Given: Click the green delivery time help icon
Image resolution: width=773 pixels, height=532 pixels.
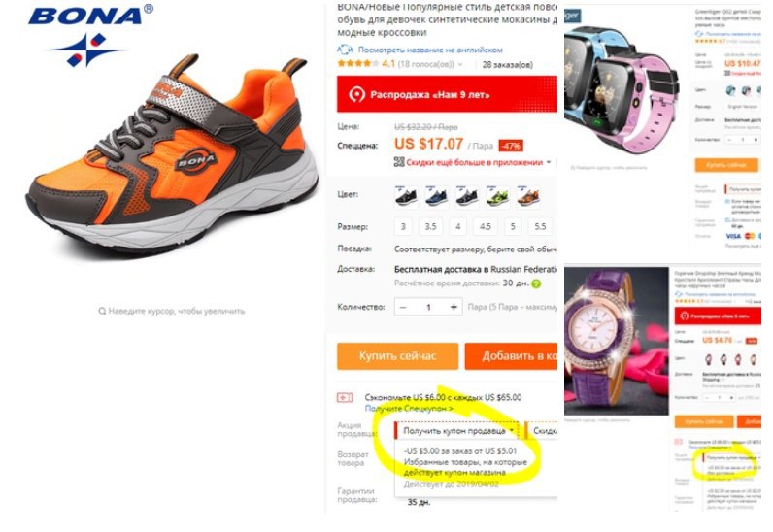Looking at the screenshot, I should (x=536, y=284).
